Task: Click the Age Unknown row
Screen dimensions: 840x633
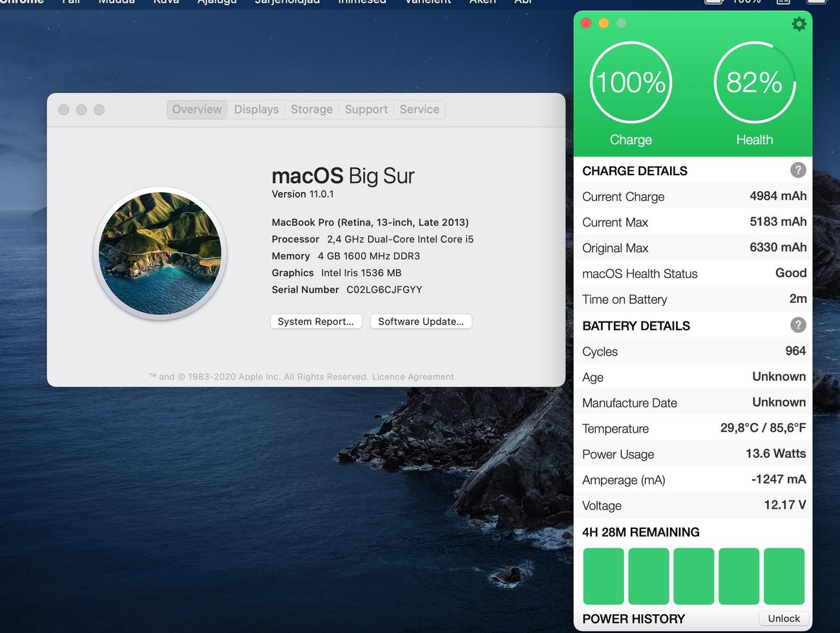Action: 693,376
